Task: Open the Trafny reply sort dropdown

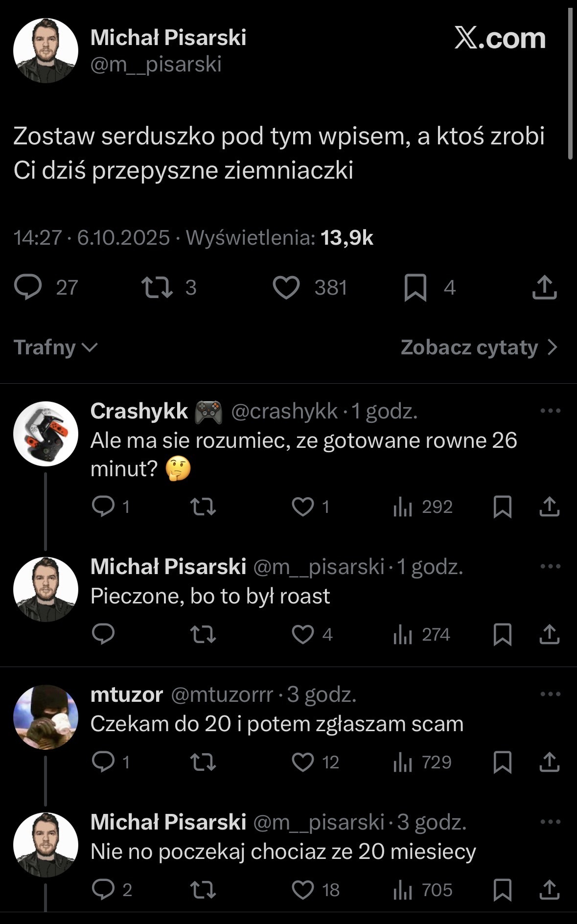Action: pos(55,347)
